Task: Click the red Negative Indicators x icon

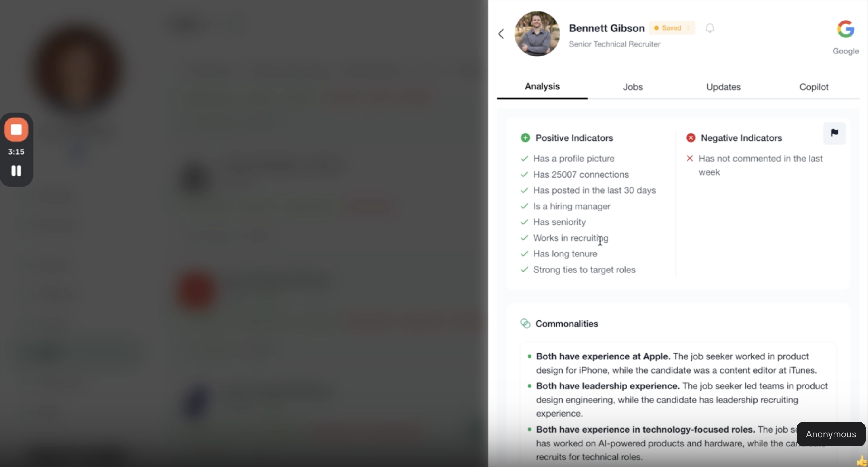Action: coord(691,138)
